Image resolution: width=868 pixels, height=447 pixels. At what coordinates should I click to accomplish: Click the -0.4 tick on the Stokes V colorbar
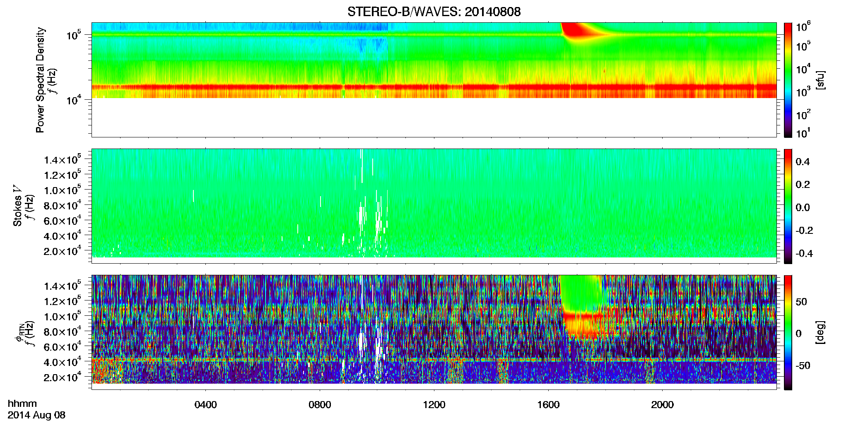point(804,253)
